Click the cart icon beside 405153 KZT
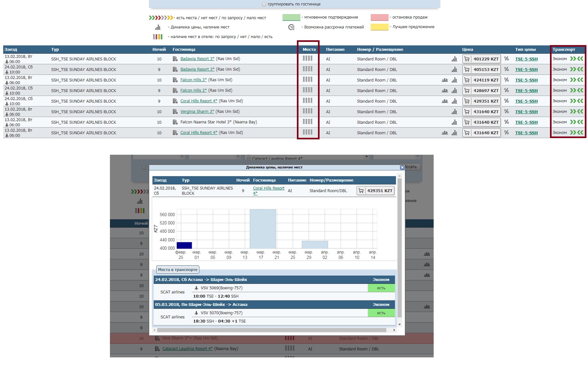588x390 pixels. (467, 69)
